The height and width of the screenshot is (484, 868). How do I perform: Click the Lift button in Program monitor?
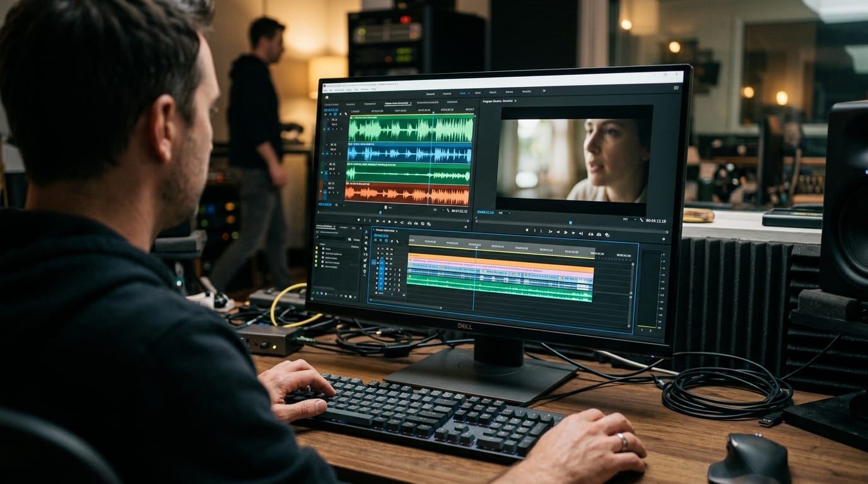pyautogui.click(x=590, y=234)
